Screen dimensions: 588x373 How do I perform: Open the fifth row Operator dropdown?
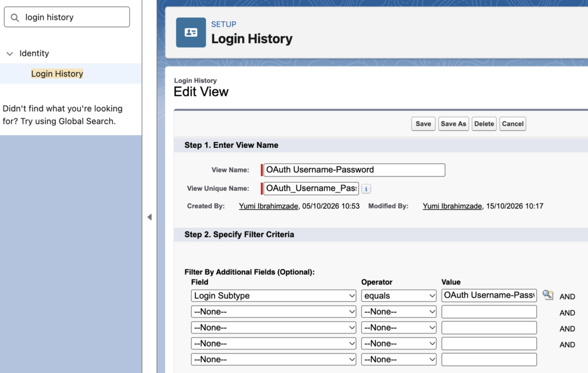point(399,359)
